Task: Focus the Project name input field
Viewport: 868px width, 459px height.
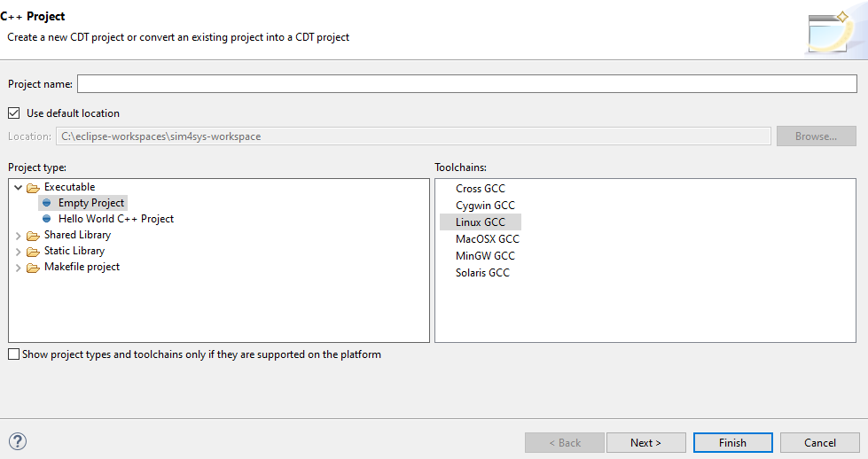Action: point(467,84)
